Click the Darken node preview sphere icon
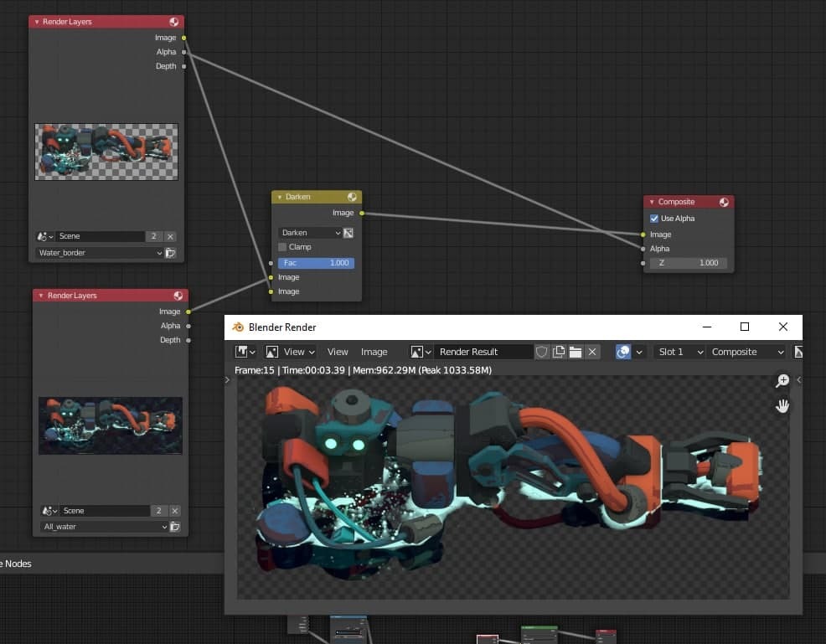 click(x=352, y=197)
